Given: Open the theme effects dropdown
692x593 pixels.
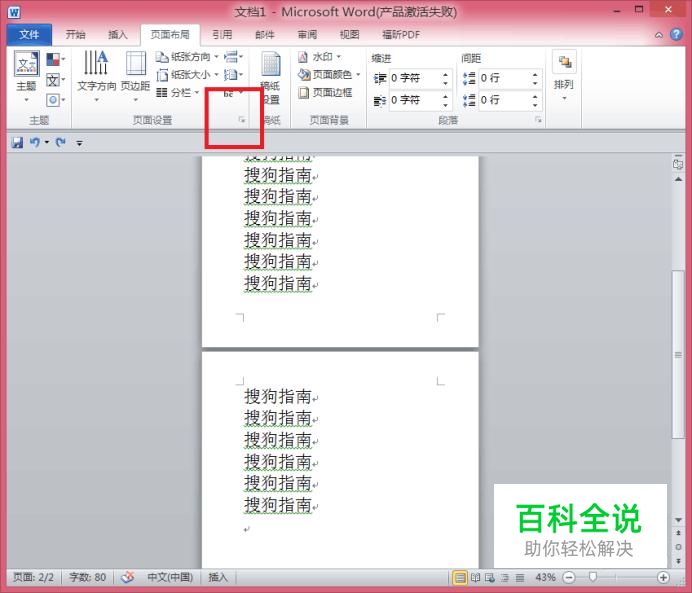Looking at the screenshot, I should [56, 100].
